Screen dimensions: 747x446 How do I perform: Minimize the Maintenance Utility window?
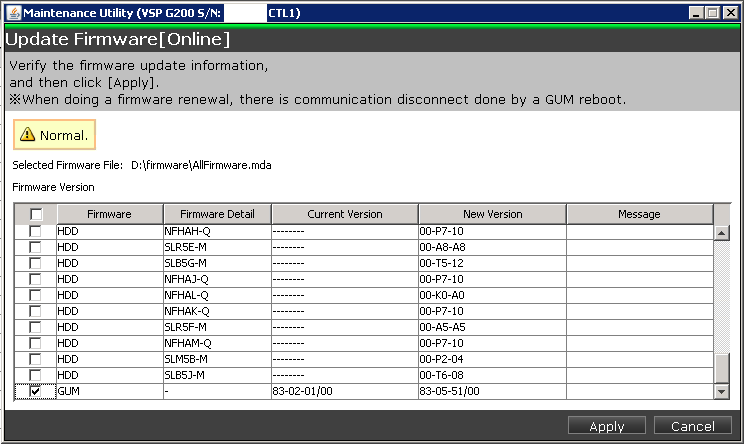696,13
